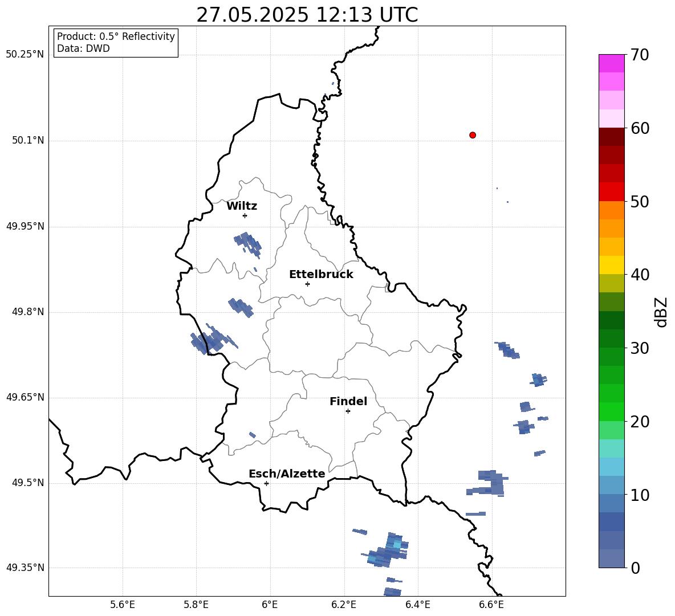
Task: Click the cross marker below Esch/Alzette
Action: click(266, 483)
